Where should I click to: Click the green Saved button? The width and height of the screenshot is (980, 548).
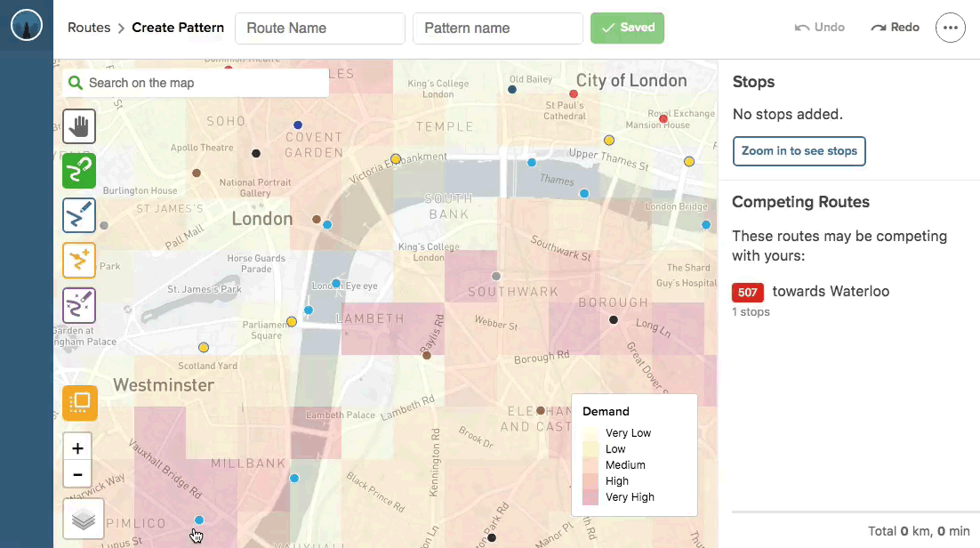pyautogui.click(x=627, y=28)
